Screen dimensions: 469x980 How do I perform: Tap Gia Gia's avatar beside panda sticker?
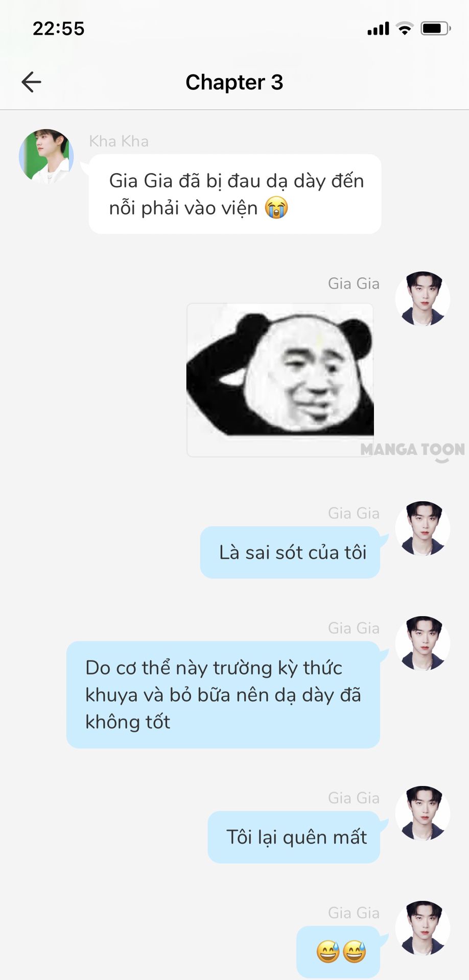coord(423,299)
